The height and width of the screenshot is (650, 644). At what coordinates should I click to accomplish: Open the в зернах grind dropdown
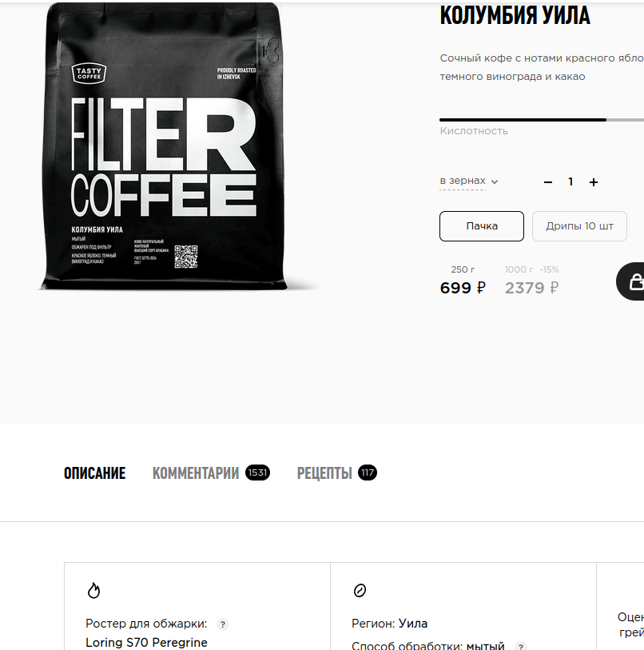click(468, 181)
